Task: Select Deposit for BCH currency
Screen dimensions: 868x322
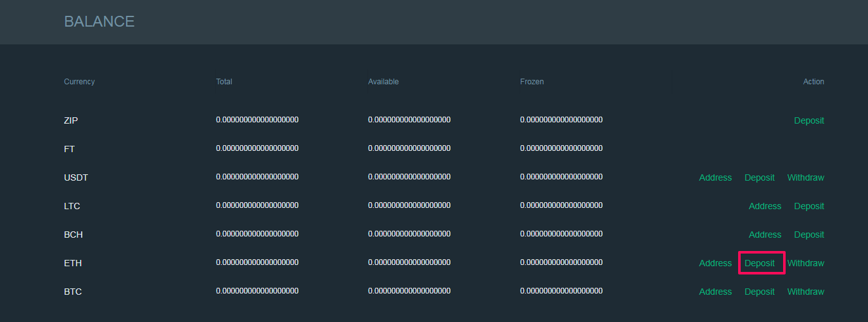Action: [808, 235]
